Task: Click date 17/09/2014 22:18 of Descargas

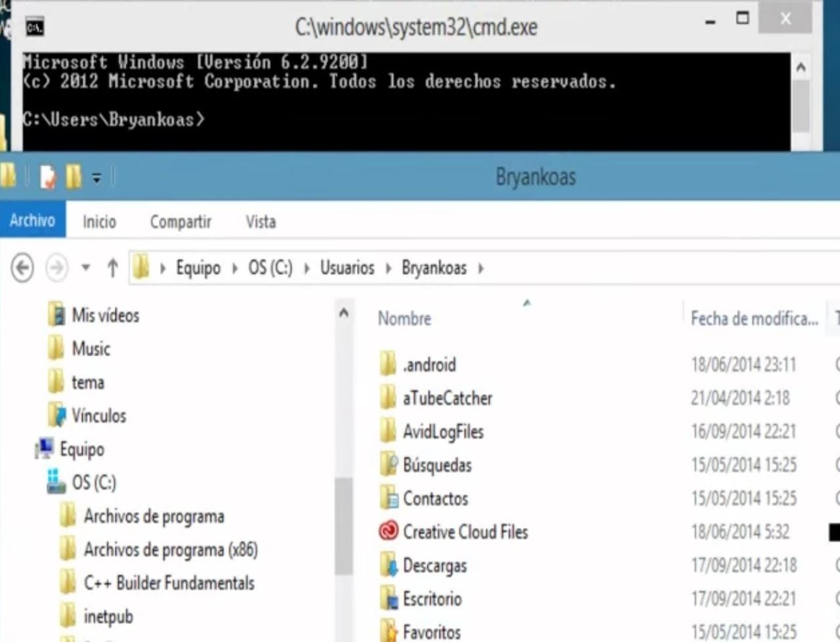Action: pos(744,565)
